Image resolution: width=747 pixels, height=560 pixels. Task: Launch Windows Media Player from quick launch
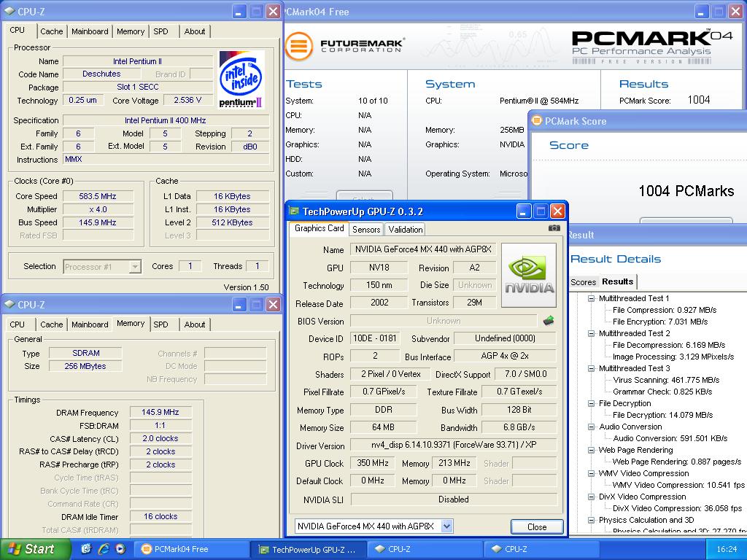coord(120,548)
